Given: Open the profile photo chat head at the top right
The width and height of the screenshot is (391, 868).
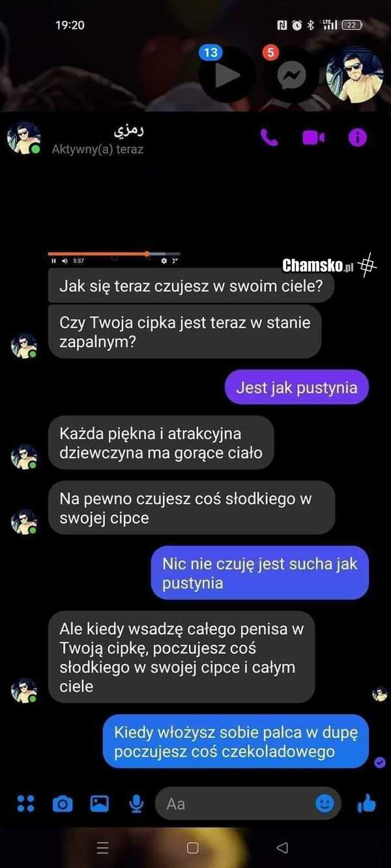Looking at the screenshot, I should 354,74.
